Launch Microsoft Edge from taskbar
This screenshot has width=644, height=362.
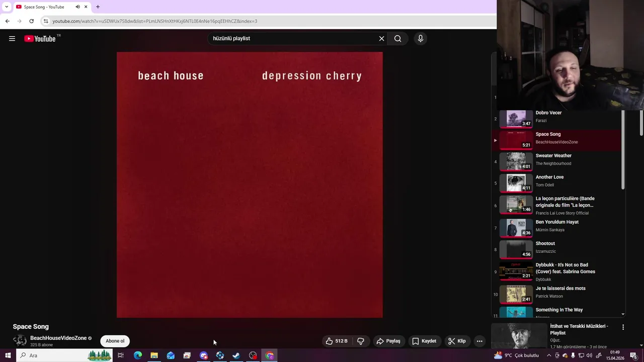(x=137, y=355)
